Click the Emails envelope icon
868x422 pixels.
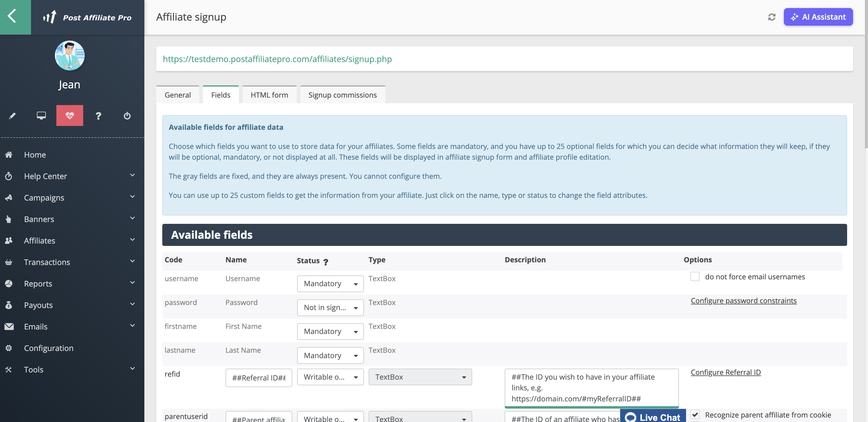9,326
